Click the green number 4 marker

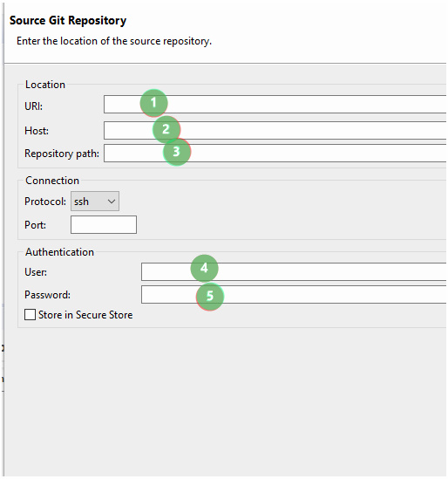coord(204,268)
